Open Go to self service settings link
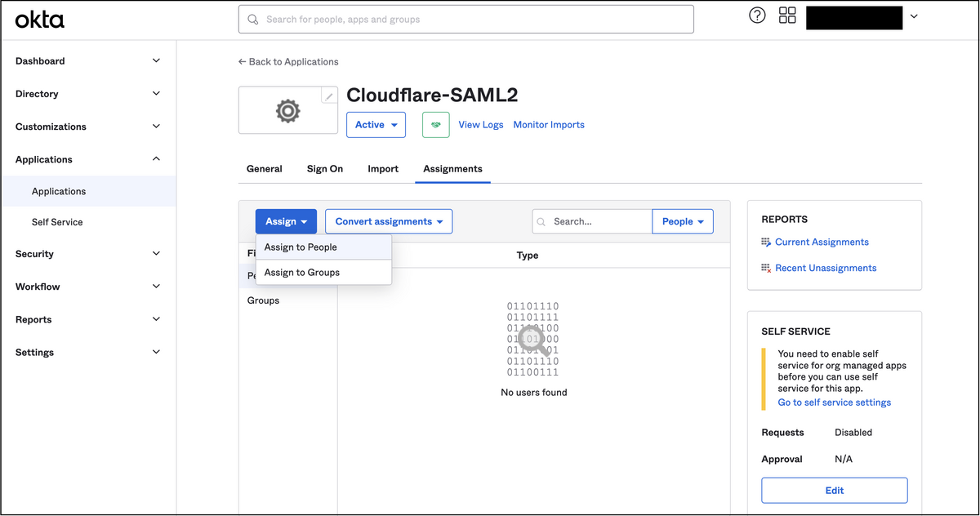The height and width of the screenshot is (516, 980). 834,402
